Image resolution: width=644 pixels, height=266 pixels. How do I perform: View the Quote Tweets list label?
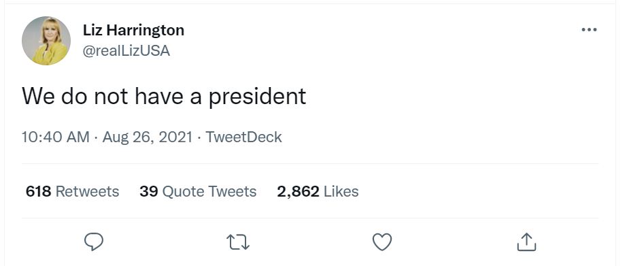[209, 192]
